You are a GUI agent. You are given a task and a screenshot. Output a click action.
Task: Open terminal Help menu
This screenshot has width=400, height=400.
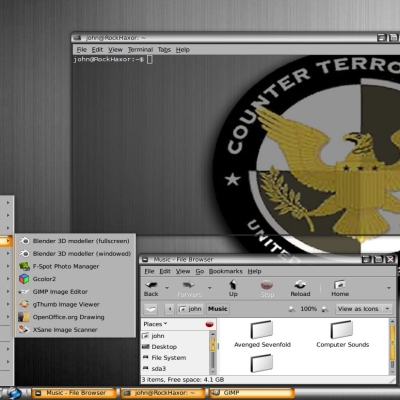183,50
